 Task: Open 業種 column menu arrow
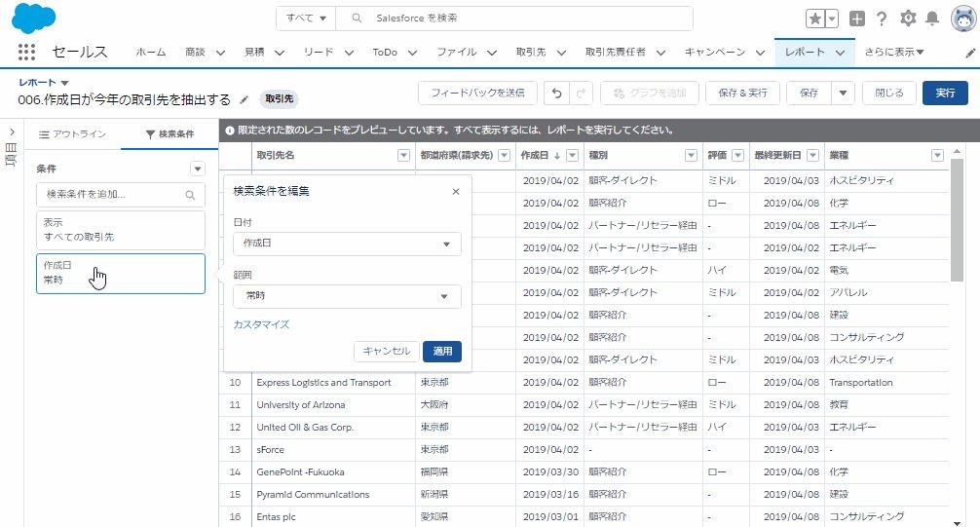[937, 156]
